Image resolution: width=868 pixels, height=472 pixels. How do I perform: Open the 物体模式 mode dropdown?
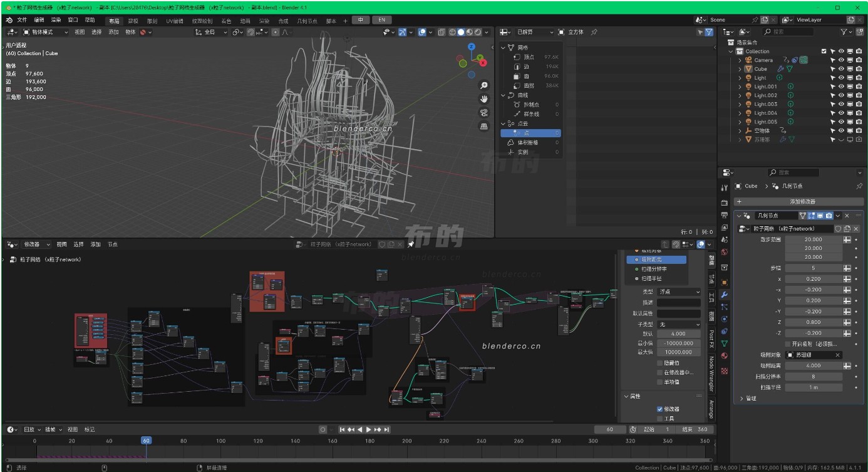tap(46, 32)
